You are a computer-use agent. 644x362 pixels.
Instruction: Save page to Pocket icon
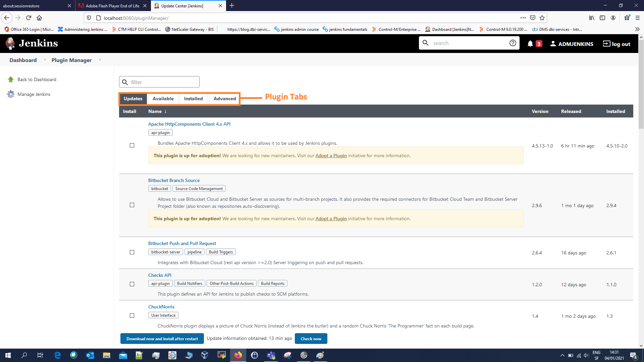533,18
